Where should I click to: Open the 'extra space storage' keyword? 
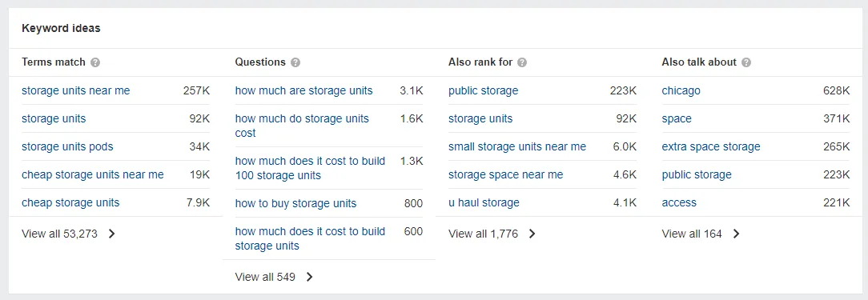pyautogui.click(x=711, y=146)
